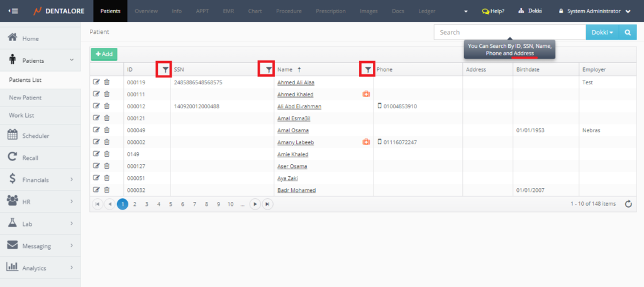Open patient link Badr Mohamed
This screenshot has height=287, width=644.
point(296,190)
